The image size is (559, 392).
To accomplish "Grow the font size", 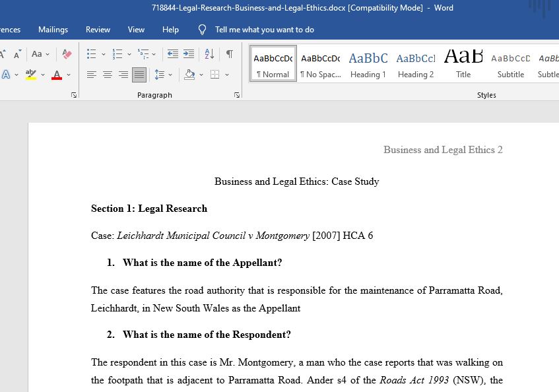I will [3, 54].
